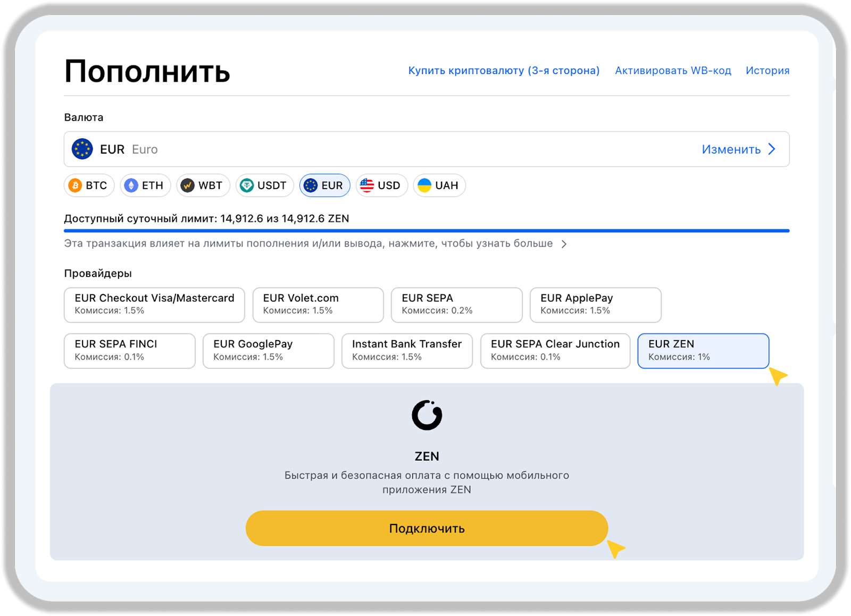Expand the limits info chevron arrow

click(x=564, y=244)
